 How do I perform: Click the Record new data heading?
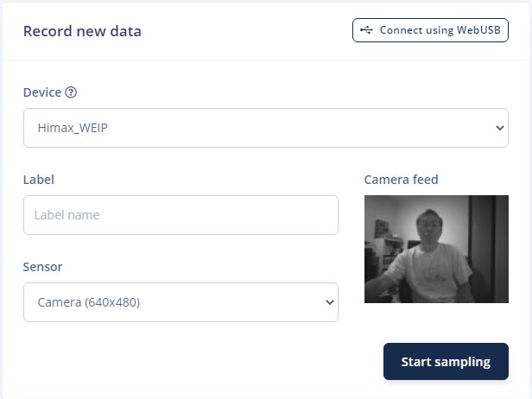(x=82, y=32)
